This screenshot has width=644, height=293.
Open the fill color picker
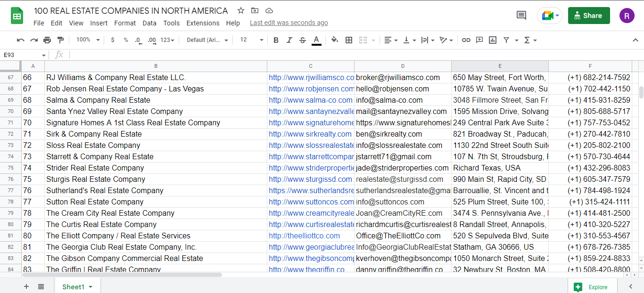pos(335,40)
